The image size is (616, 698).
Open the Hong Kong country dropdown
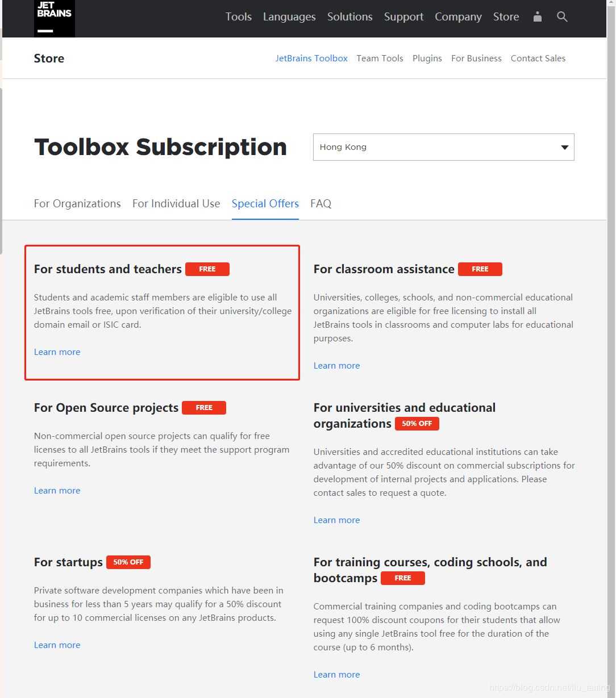click(x=443, y=147)
